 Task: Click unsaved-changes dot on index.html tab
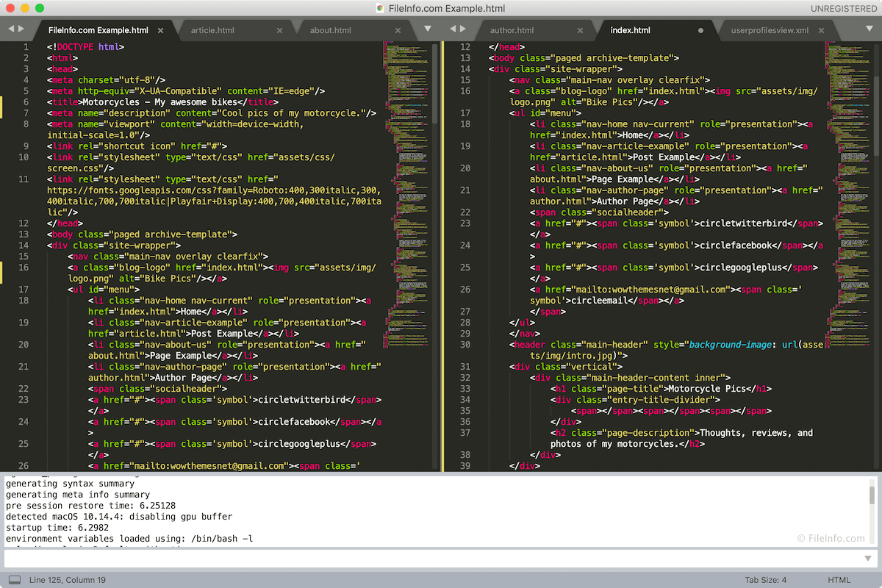[700, 31]
